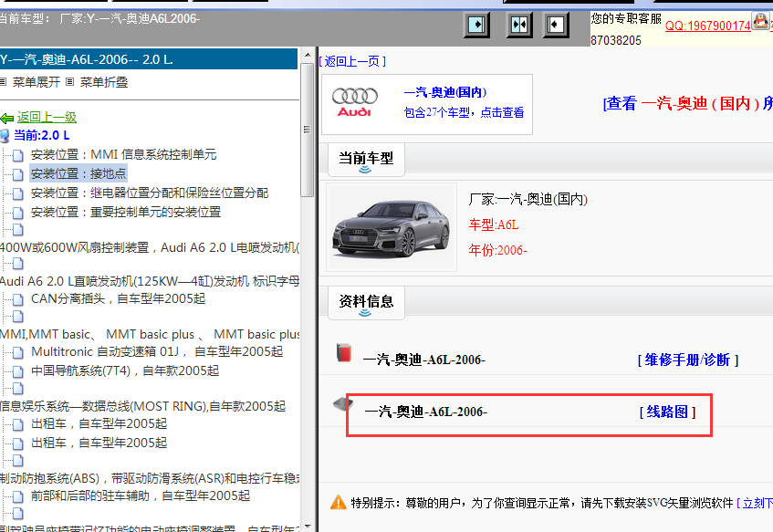Open 安装位置：继电器位置分配和保险丝位置分配 entry
This screenshot has height=532, width=773.
pyautogui.click(x=150, y=193)
